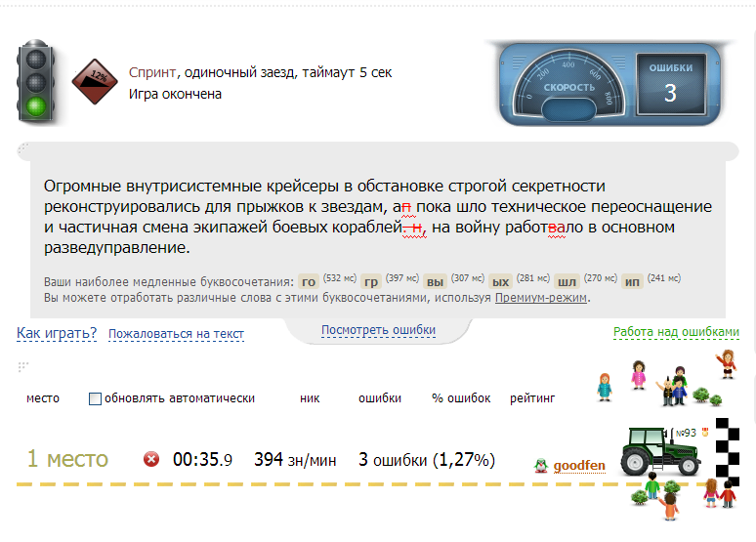
Task: Click Пожаловаться на текст link
Action: point(176,334)
